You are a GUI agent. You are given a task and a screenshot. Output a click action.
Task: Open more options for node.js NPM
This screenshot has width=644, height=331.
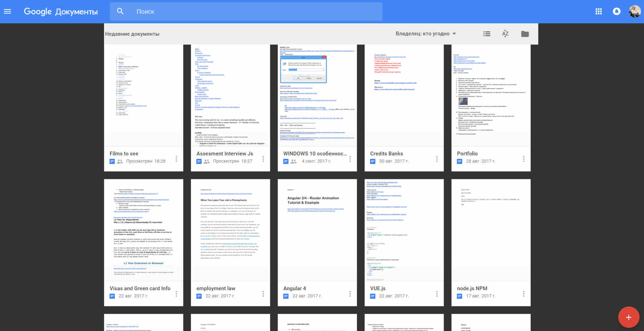click(x=524, y=294)
